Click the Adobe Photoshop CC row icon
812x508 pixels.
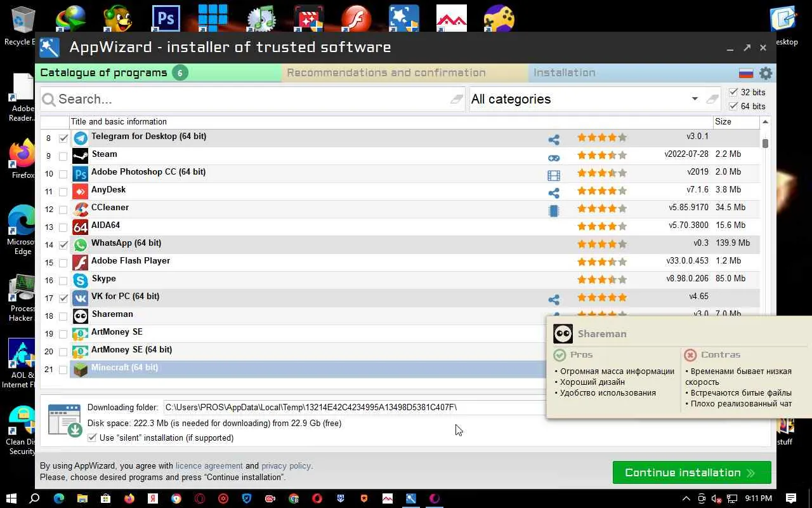click(x=80, y=173)
